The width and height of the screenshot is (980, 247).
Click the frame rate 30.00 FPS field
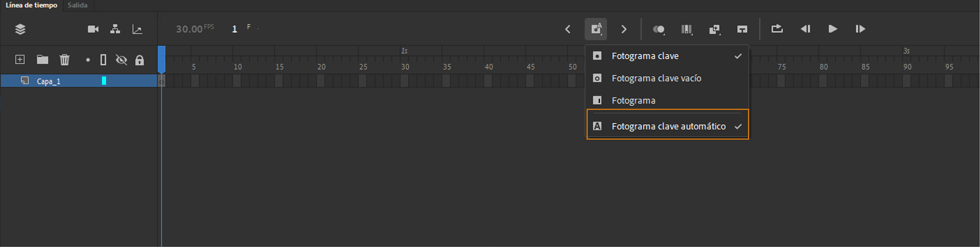pos(190,29)
